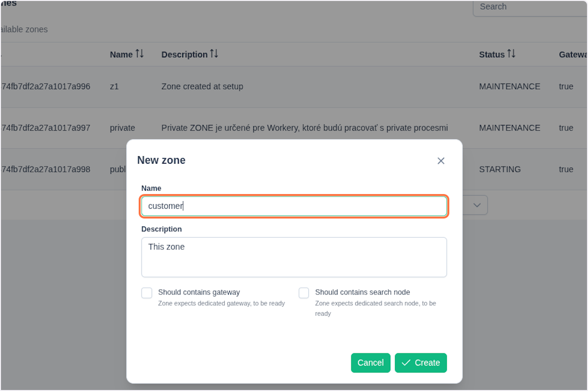Click the checkmark icon on Create
Screen dimensions: 588x391
point(406,363)
